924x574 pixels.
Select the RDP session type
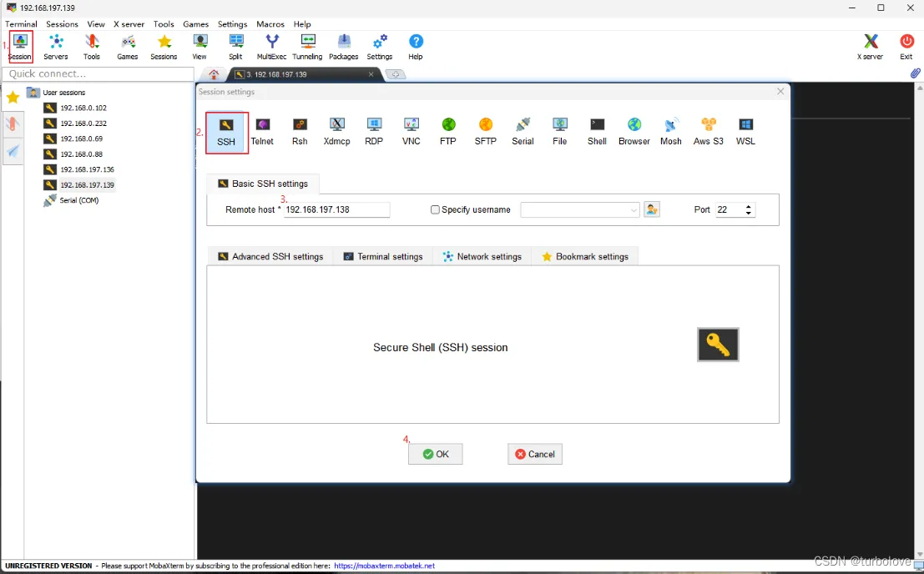(x=374, y=132)
